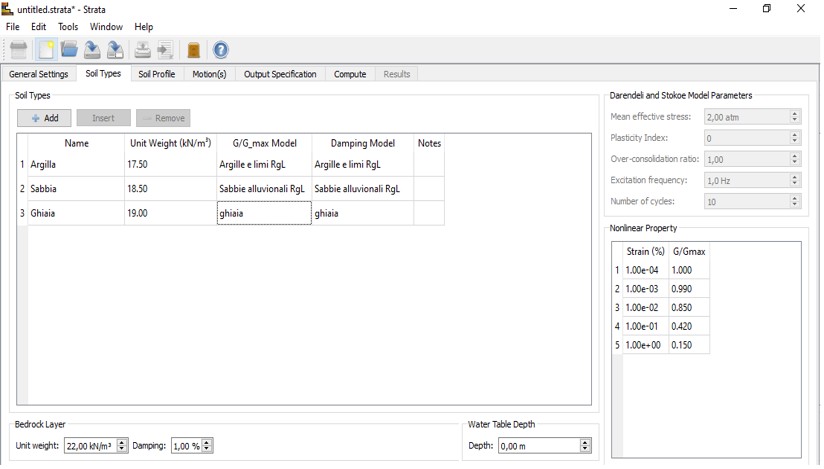
Task: Open help via the blue question mark icon
Action: (x=221, y=50)
